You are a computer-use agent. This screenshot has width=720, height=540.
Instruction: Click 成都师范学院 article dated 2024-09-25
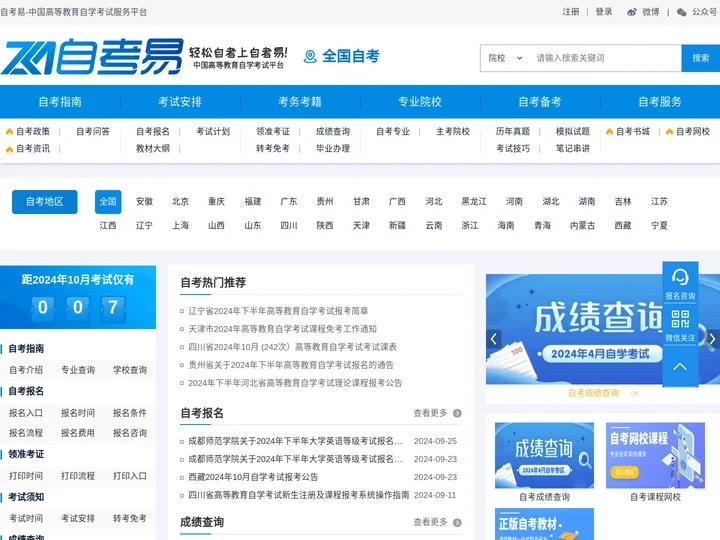pos(295,441)
